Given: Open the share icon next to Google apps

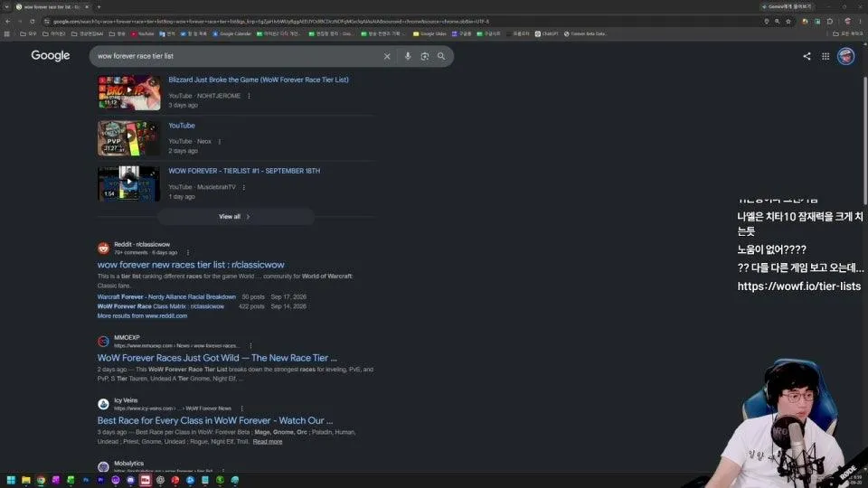Looking at the screenshot, I should coord(807,56).
